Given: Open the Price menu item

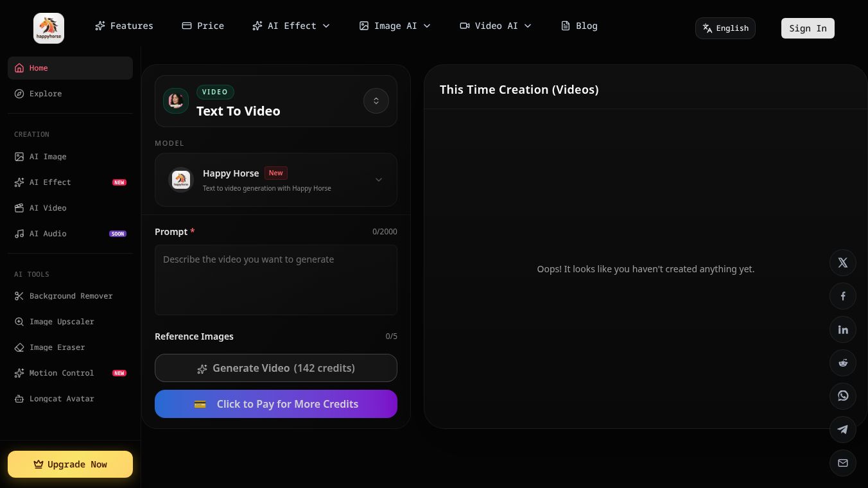Looking at the screenshot, I should click(x=203, y=26).
